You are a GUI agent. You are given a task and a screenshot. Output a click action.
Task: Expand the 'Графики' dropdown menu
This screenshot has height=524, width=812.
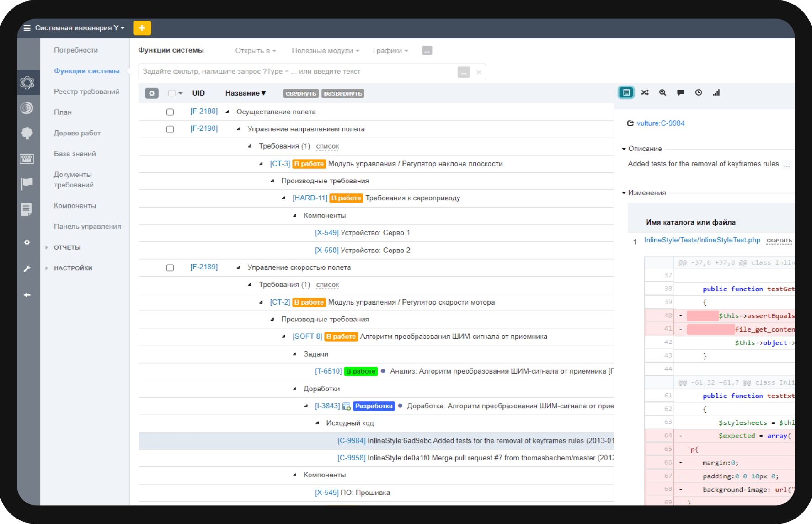click(x=390, y=51)
